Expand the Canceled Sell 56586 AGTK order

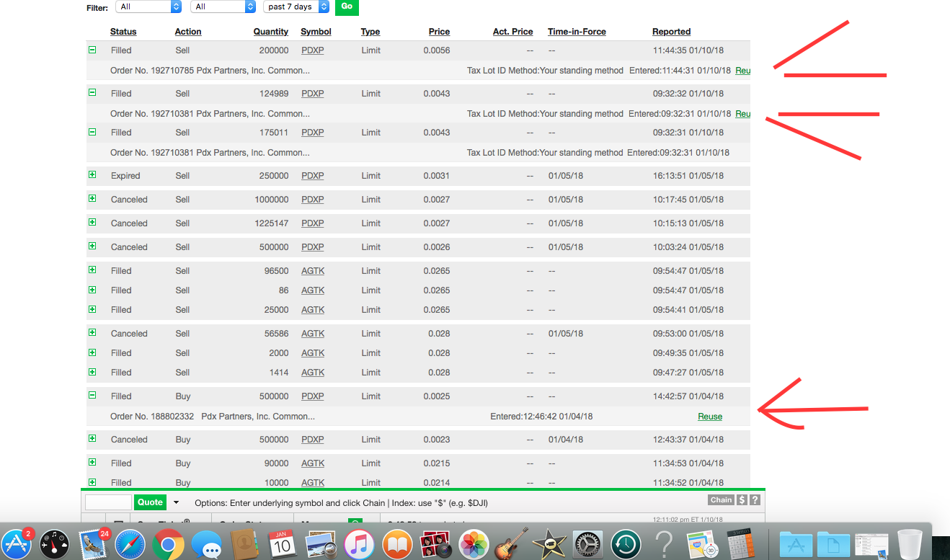point(92,333)
